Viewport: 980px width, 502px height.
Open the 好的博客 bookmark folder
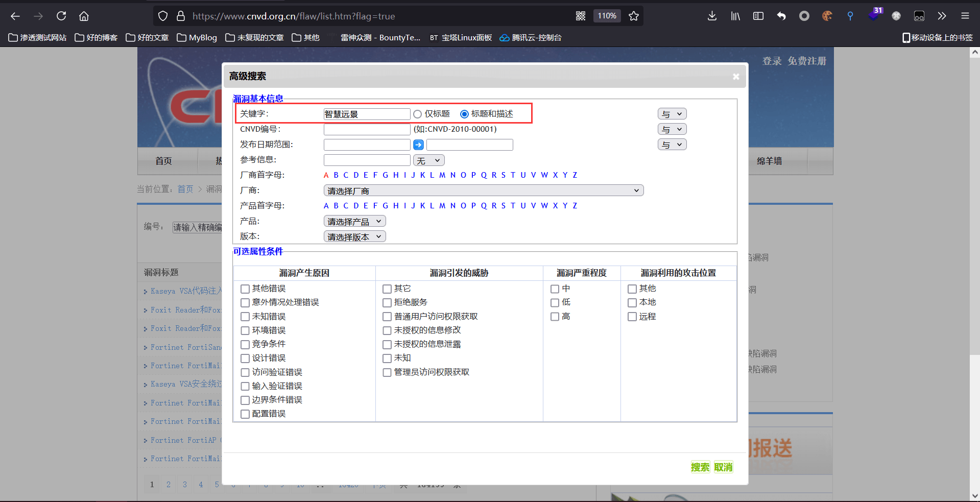(x=96, y=37)
